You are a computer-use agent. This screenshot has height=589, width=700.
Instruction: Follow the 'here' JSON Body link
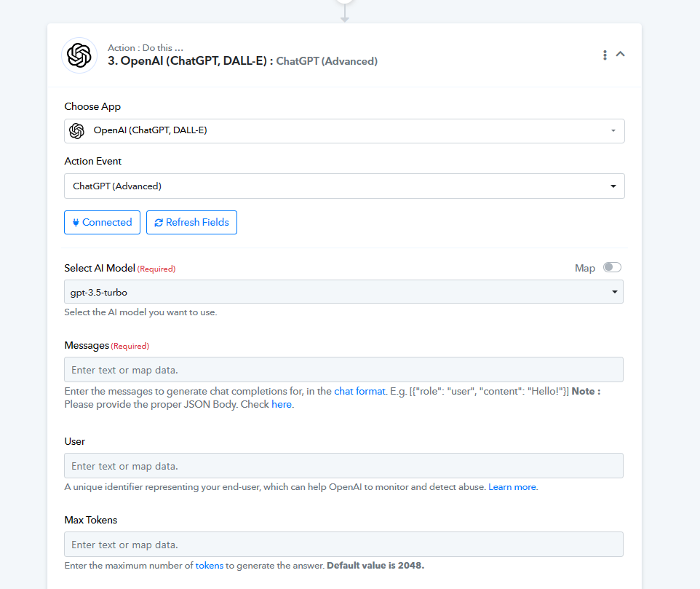point(282,404)
